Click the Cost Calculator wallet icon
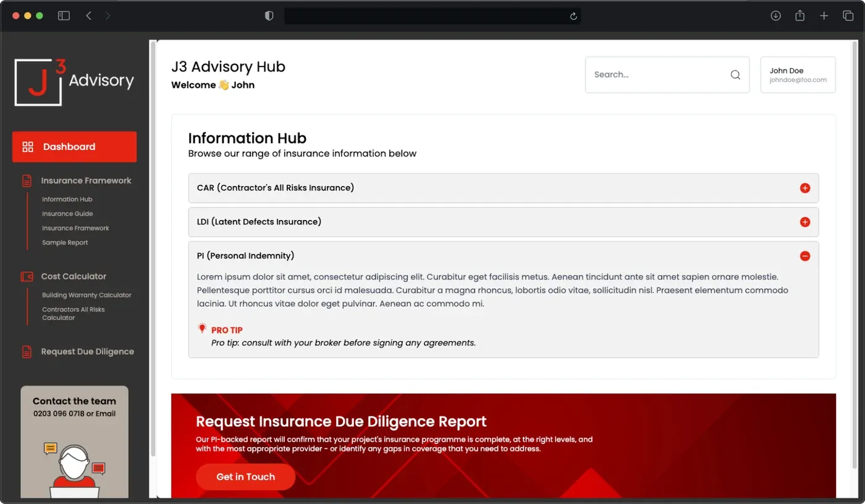865x504 pixels. coord(27,277)
